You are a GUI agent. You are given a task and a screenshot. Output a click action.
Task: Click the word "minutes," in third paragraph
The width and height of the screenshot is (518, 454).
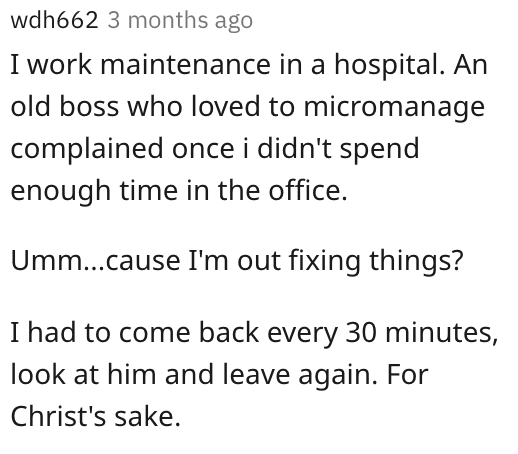tap(441, 334)
